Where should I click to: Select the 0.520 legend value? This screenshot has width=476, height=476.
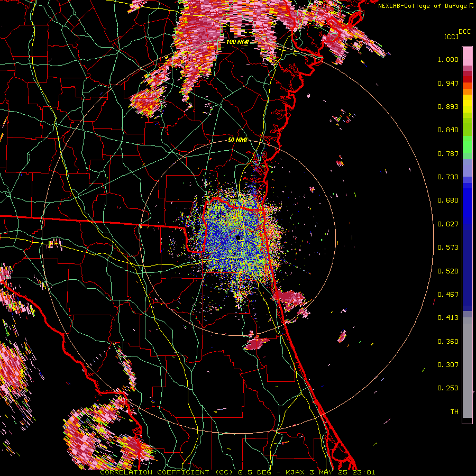point(448,271)
